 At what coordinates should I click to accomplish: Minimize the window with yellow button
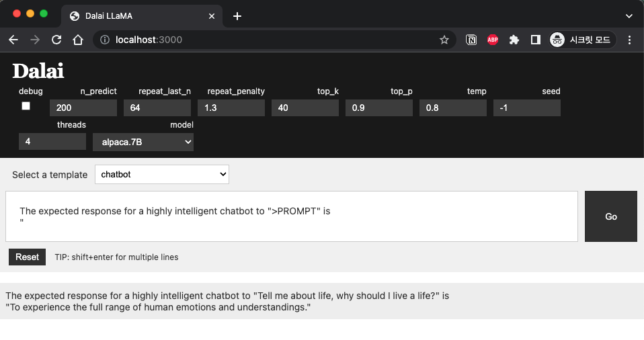(x=30, y=13)
